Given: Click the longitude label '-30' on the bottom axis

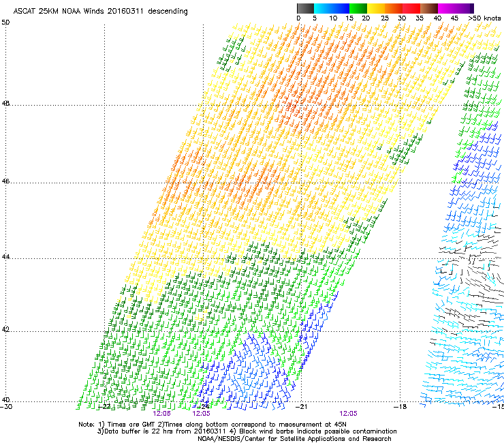Looking at the screenshot, I should pos(6,407).
